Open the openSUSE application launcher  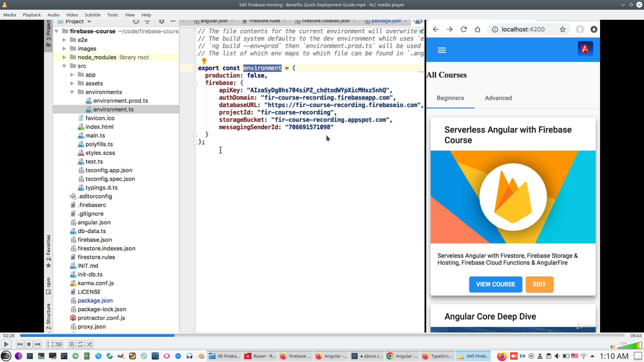[6, 356]
